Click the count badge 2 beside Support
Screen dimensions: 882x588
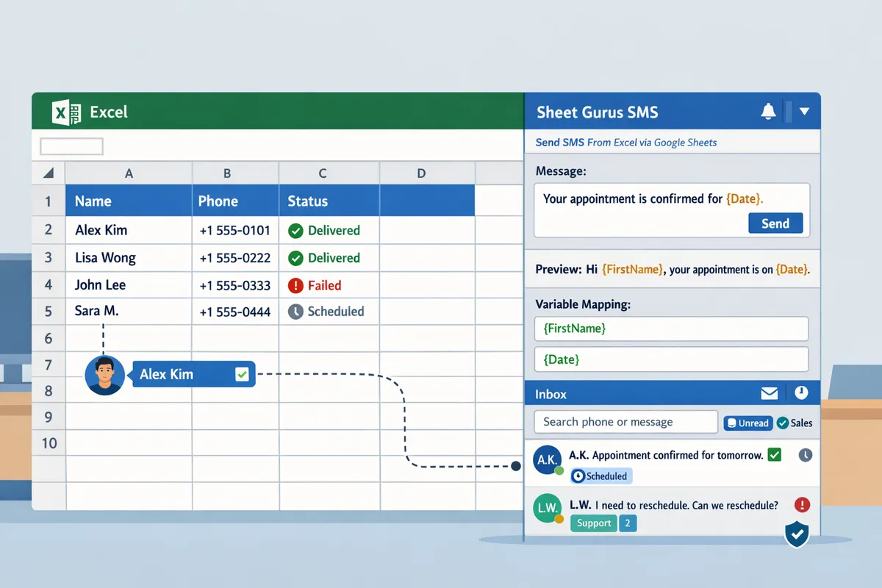point(628,523)
